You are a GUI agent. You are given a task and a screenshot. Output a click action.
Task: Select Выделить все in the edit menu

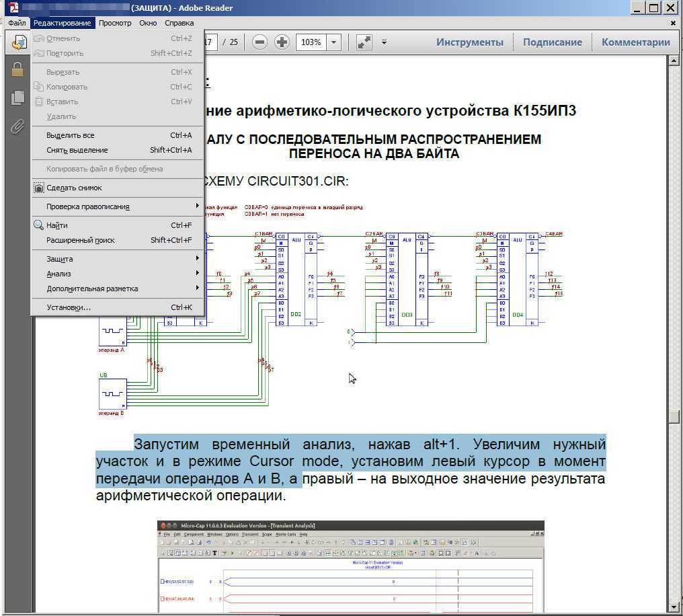point(71,135)
